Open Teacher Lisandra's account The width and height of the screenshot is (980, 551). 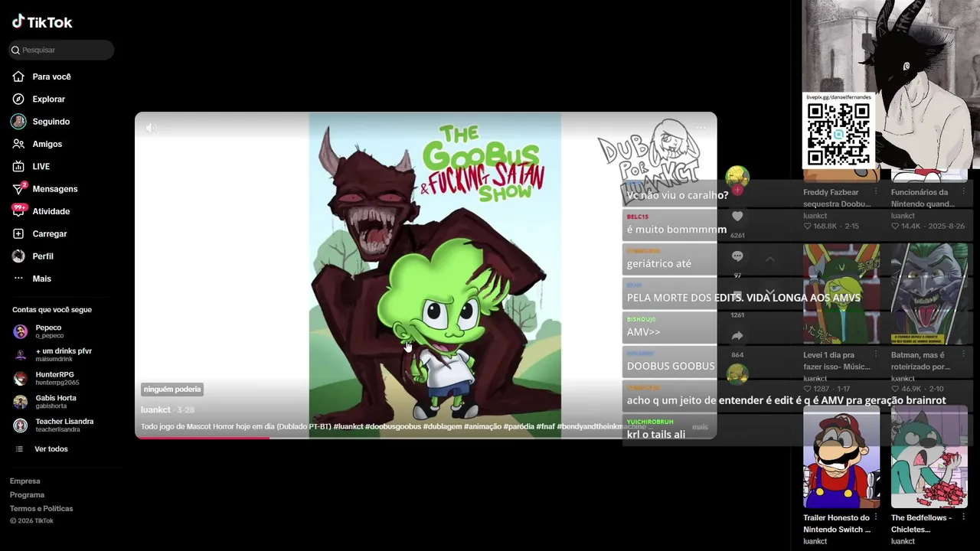[x=63, y=425]
